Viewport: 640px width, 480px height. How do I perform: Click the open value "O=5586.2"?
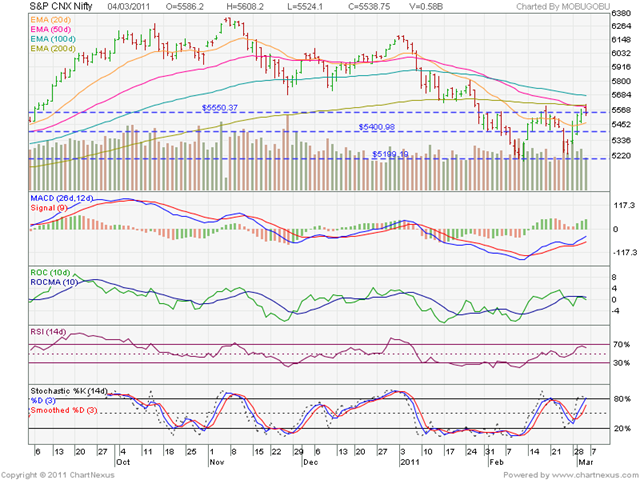[x=184, y=7]
